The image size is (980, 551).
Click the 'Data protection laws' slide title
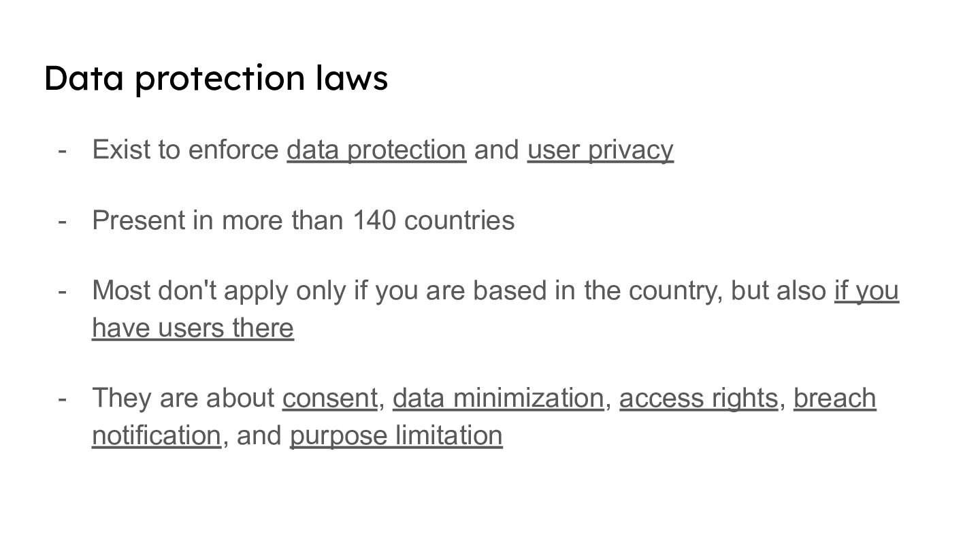coord(216,78)
